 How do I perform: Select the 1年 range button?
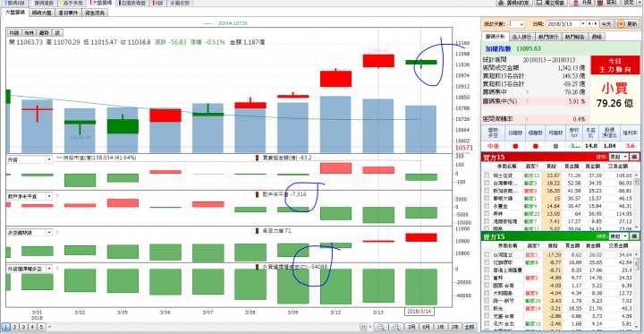pyautogui.click(x=440, y=328)
